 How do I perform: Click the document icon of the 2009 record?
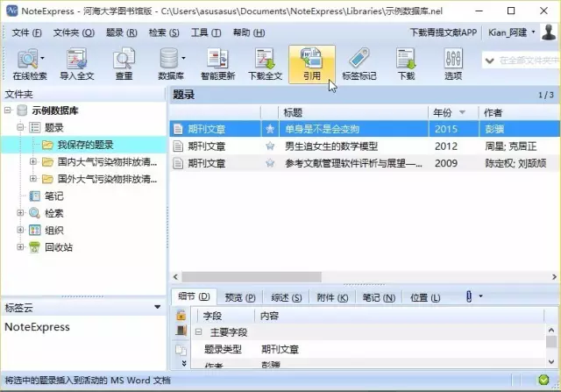(x=178, y=163)
